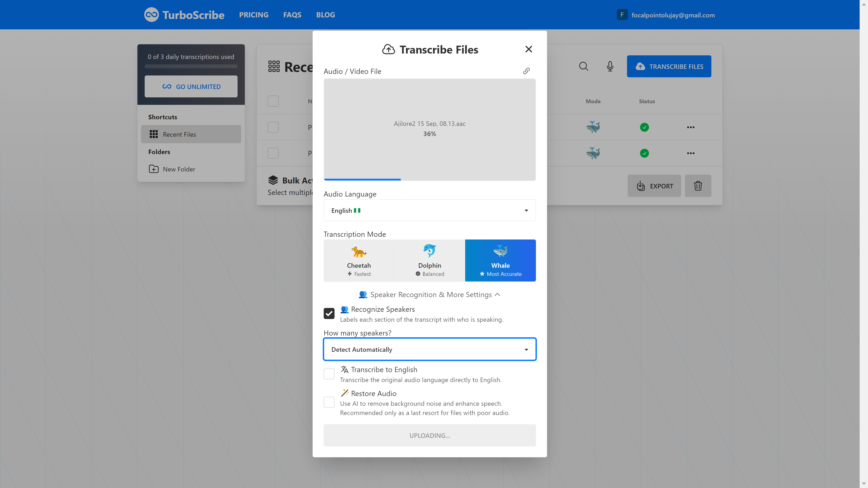Image resolution: width=868 pixels, height=488 pixels.
Task: Click the Transcribe to English translate icon
Action: pos(344,370)
